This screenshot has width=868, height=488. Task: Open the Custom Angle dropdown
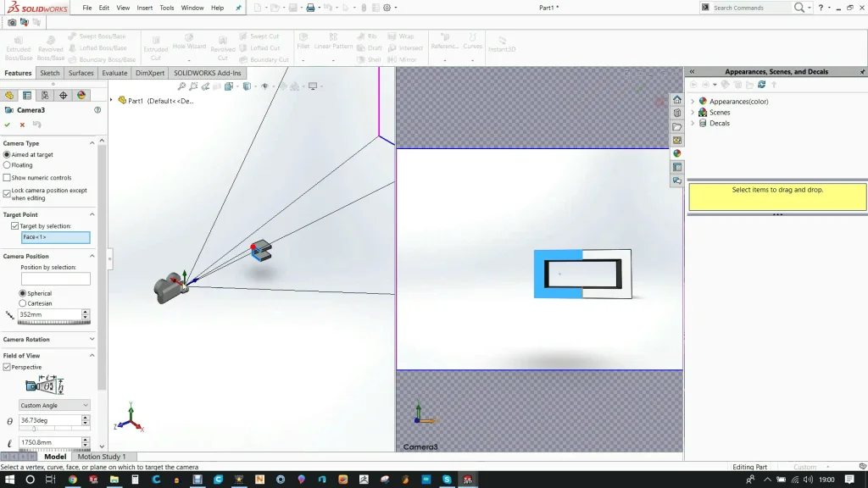point(54,406)
